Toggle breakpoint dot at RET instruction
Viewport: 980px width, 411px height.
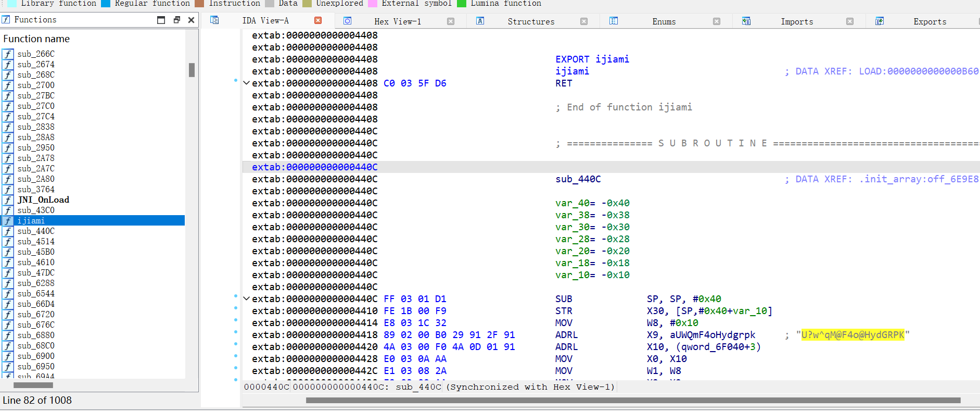point(236,81)
